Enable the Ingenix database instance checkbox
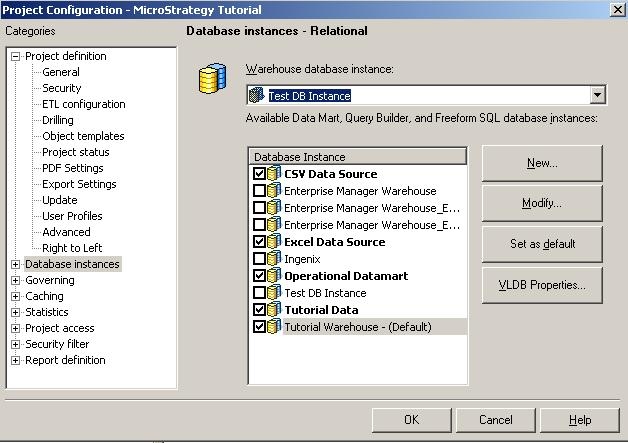Viewport: 628px width, 443px height. click(260, 259)
